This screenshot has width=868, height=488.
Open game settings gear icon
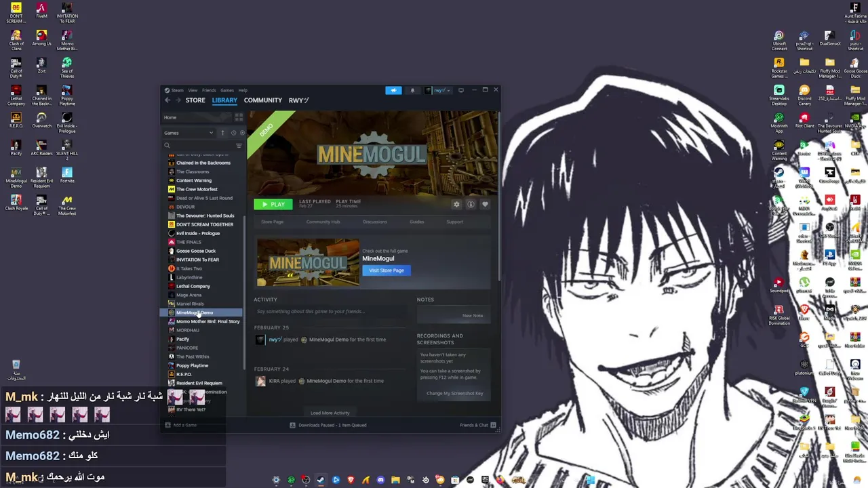(456, 204)
